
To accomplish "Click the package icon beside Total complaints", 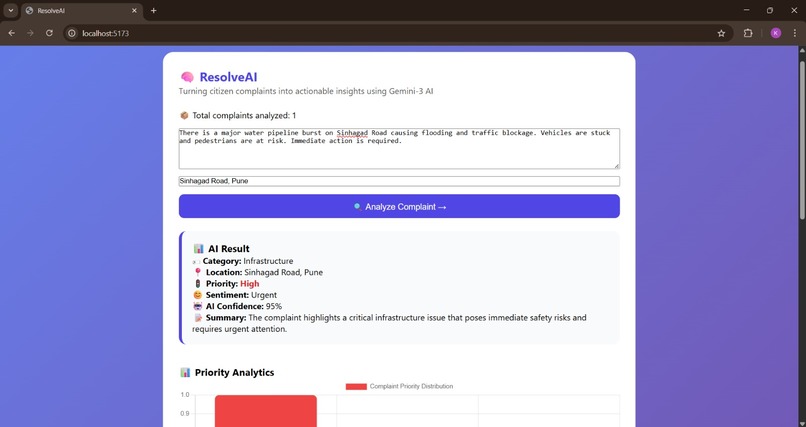I will click(x=184, y=116).
